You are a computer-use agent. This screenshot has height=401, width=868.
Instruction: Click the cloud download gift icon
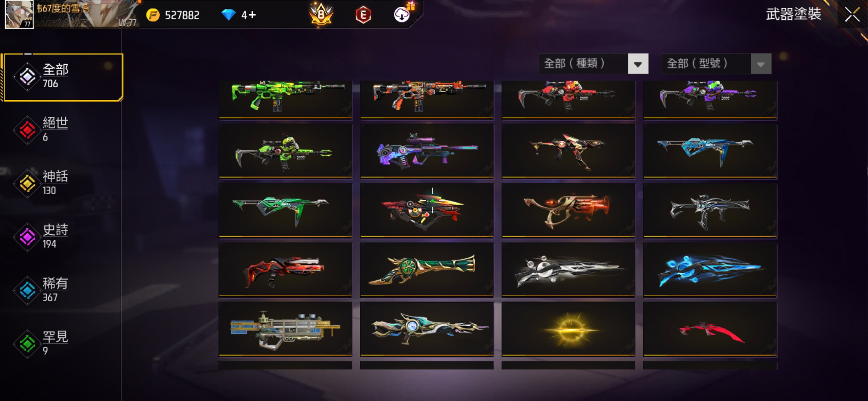(402, 14)
